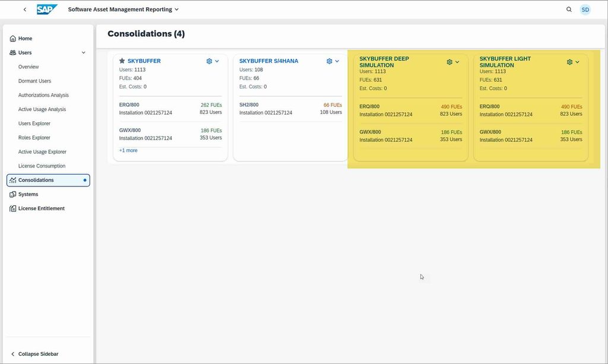This screenshot has width=608, height=364.
Task: Click the Collapse Sidebar arrow icon
Action: [13, 354]
